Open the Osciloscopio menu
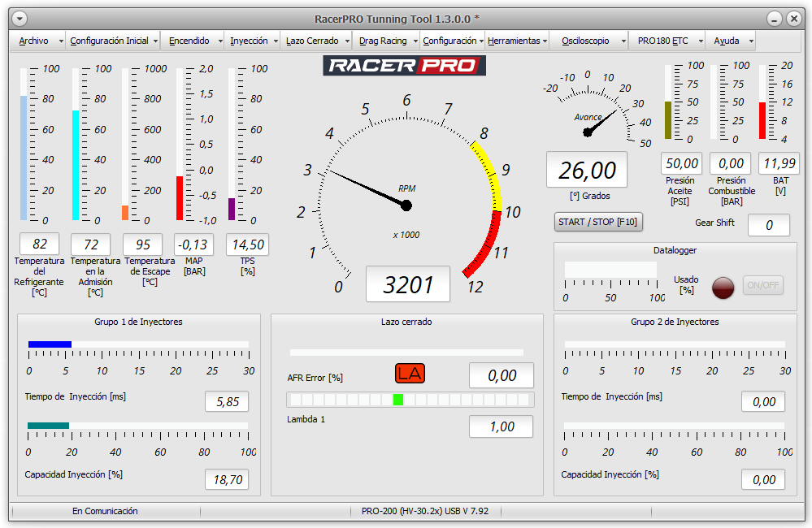The image size is (812, 528). pos(585,41)
